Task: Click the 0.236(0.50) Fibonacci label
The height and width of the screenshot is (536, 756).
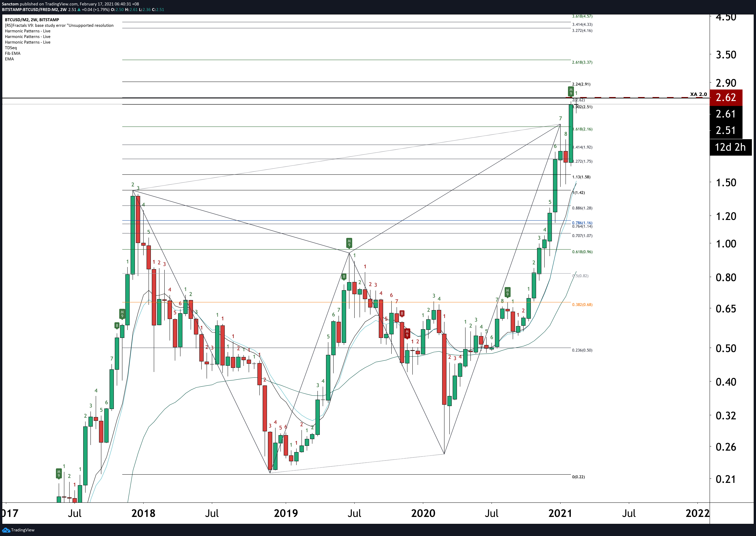Action: (582, 350)
